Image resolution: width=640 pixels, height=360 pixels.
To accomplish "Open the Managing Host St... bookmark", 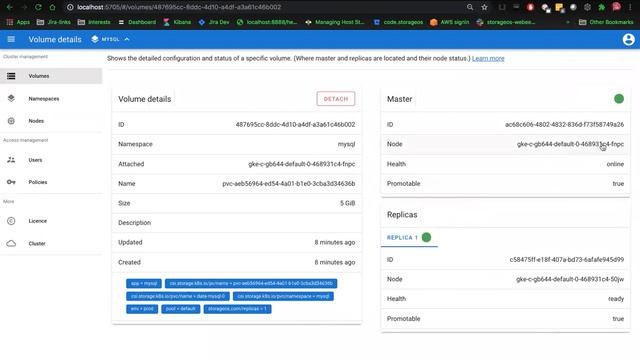I will (x=335, y=22).
